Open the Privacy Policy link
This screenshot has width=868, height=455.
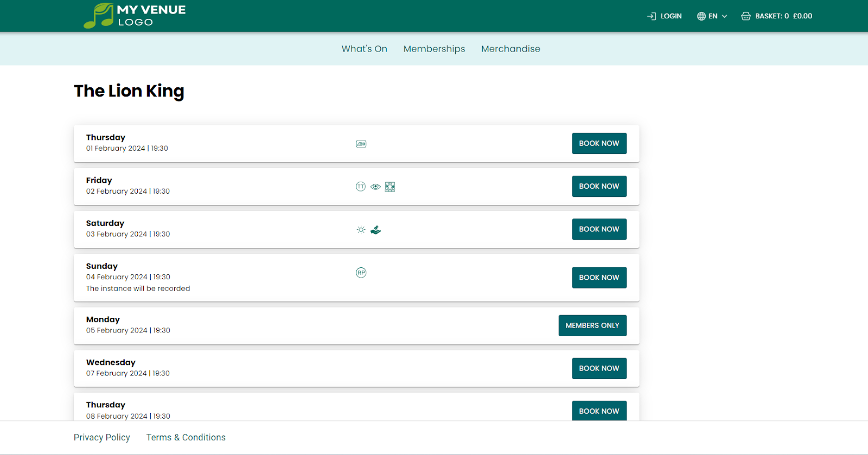pos(102,438)
